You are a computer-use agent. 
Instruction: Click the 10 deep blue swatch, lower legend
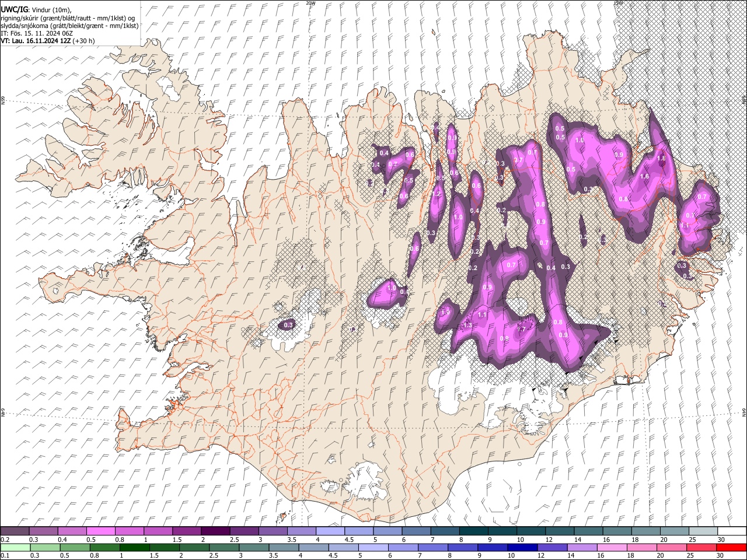point(522,547)
